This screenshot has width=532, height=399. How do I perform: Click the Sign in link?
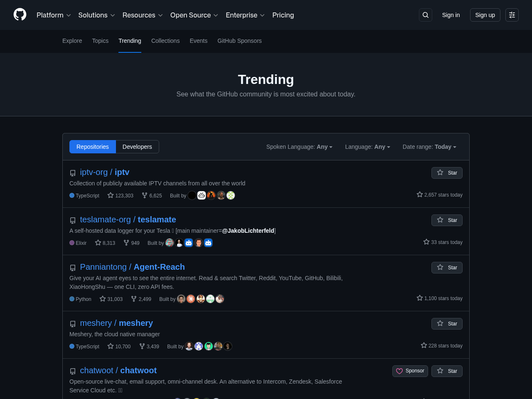[x=451, y=15]
